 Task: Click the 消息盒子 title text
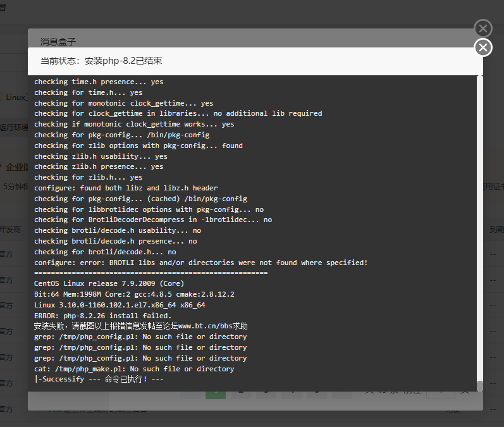(x=58, y=42)
